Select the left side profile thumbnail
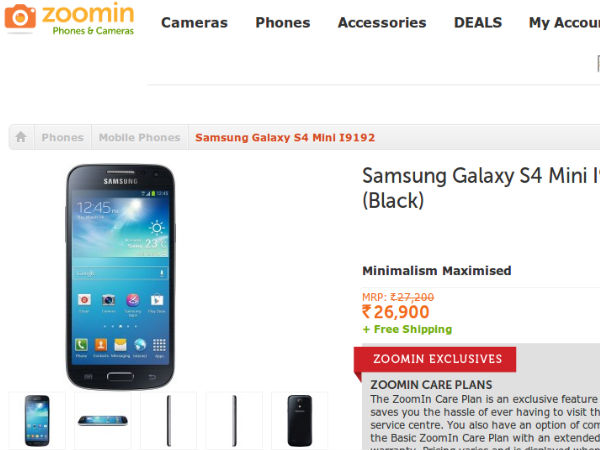This screenshot has width=600, height=450. pyautogui.click(x=168, y=421)
